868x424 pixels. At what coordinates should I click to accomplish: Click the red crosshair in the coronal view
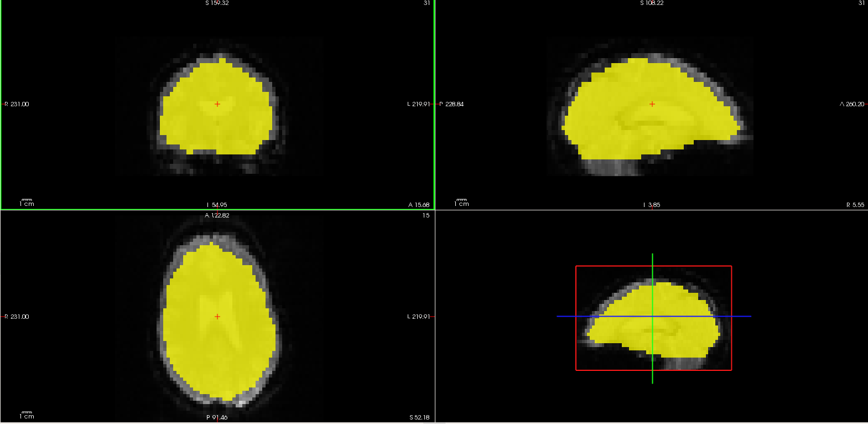click(217, 104)
